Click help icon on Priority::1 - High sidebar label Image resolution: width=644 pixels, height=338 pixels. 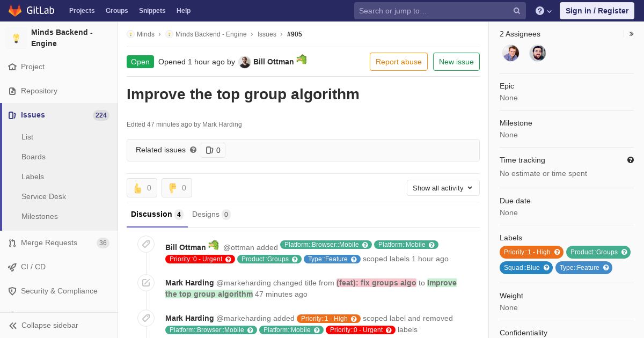coord(557,252)
